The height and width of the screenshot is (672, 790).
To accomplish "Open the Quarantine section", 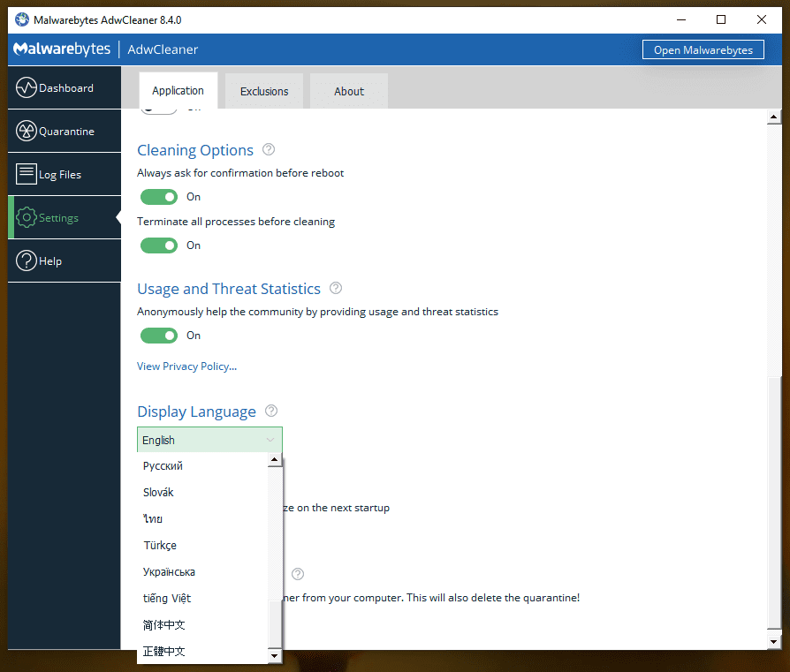I will coord(65,131).
